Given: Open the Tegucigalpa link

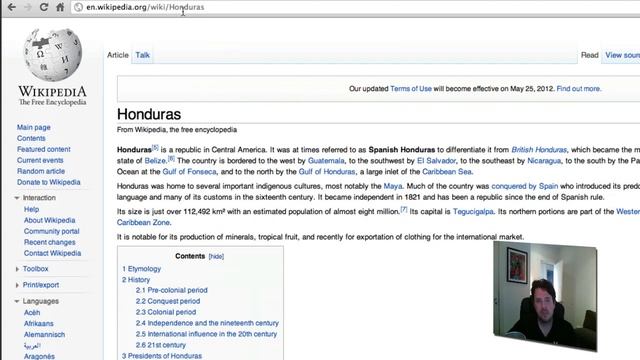Looking at the screenshot, I should click(x=473, y=212).
